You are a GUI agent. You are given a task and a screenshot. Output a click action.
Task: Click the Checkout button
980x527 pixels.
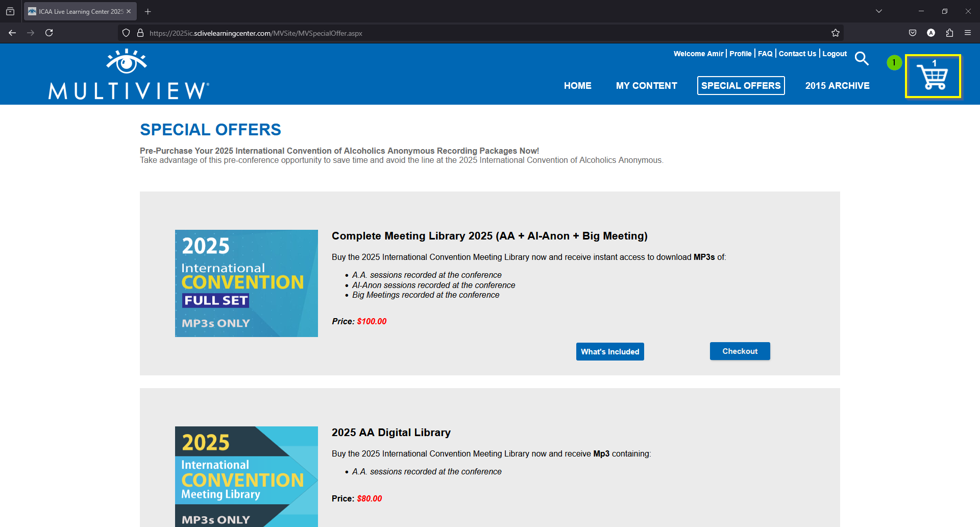[740, 351]
